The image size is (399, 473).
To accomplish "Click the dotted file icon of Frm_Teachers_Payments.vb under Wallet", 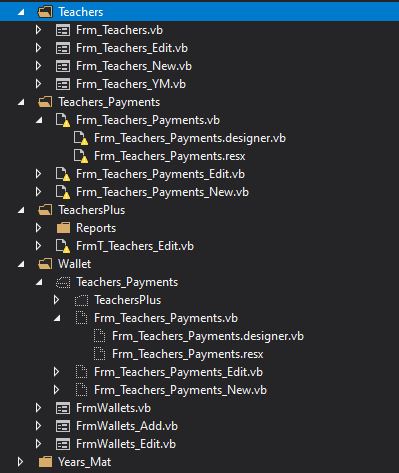I will (81, 318).
